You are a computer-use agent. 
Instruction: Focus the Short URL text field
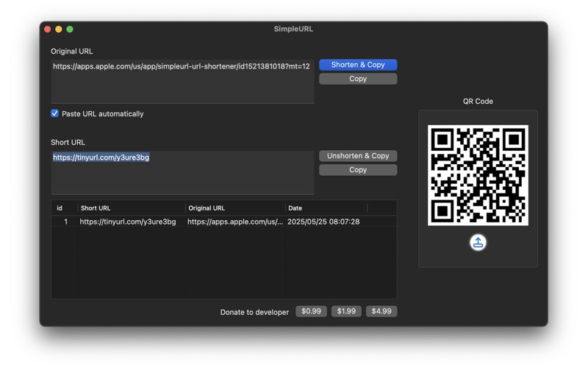point(182,172)
